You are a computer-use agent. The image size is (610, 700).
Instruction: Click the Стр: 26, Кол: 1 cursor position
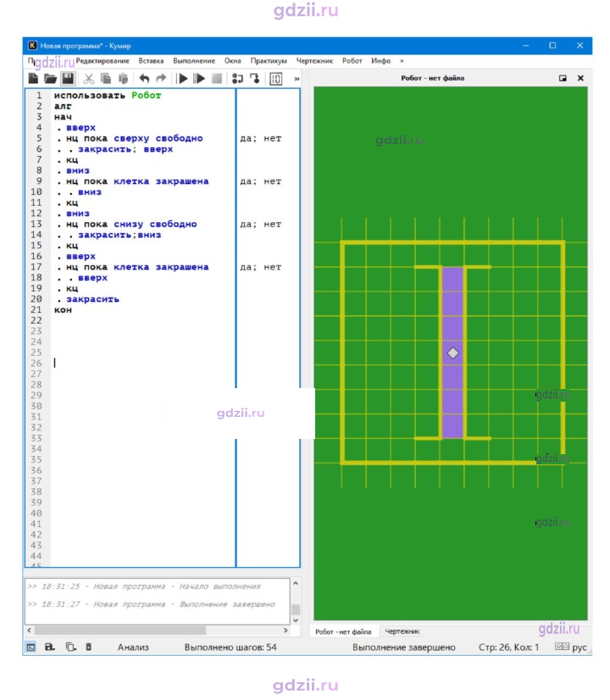(x=508, y=647)
